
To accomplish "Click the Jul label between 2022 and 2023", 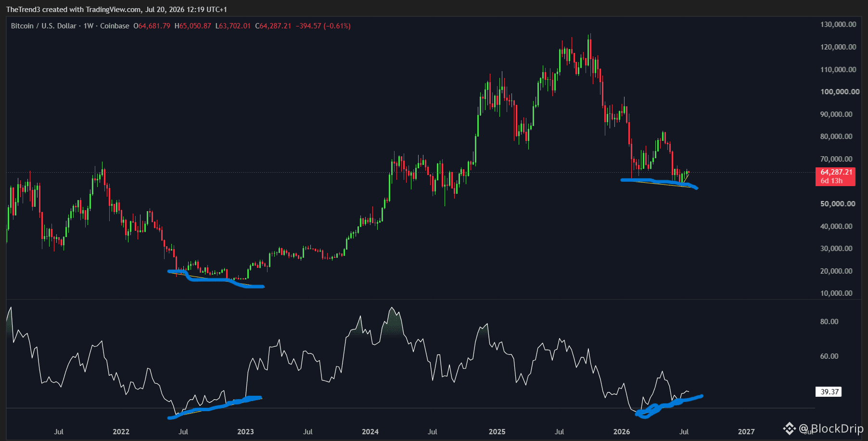I will (x=183, y=432).
